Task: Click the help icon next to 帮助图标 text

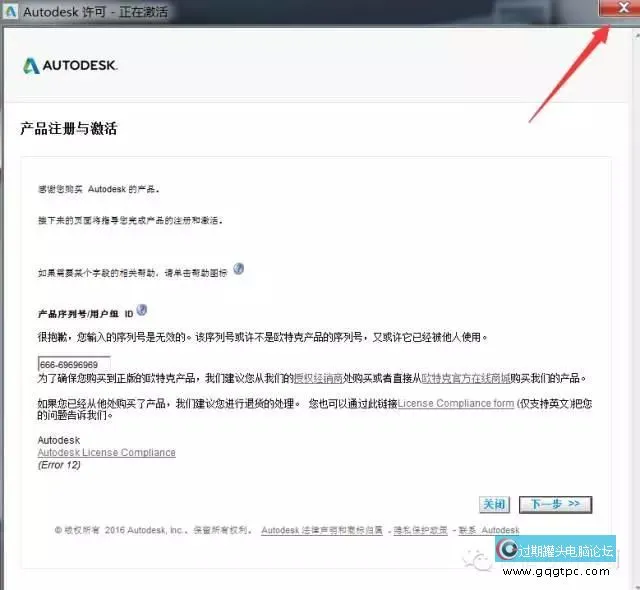Action: (238, 269)
